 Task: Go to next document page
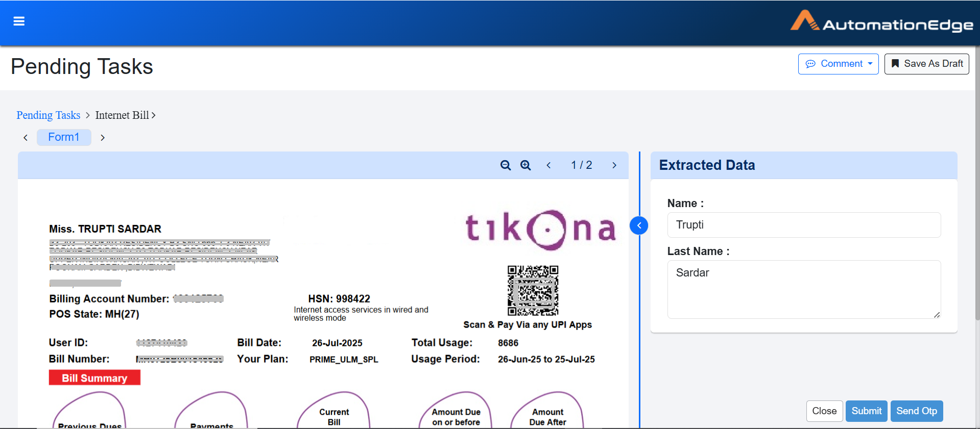614,165
